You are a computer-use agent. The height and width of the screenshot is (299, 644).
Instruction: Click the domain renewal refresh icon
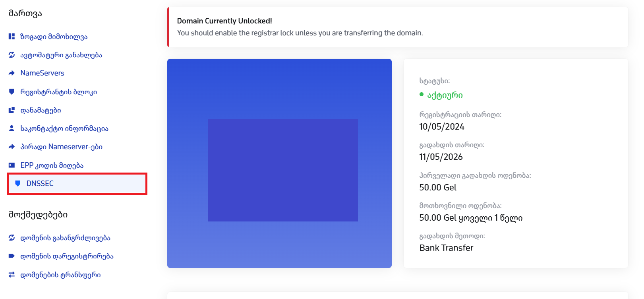[x=12, y=238]
